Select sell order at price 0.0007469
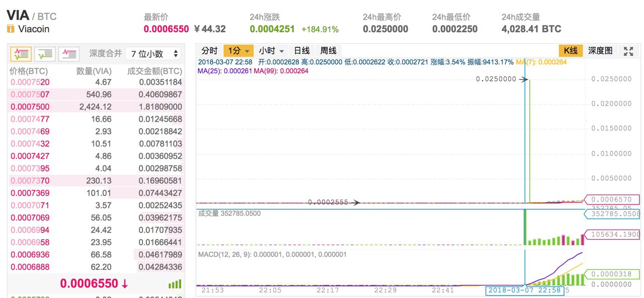The image size is (644, 298). (96, 131)
